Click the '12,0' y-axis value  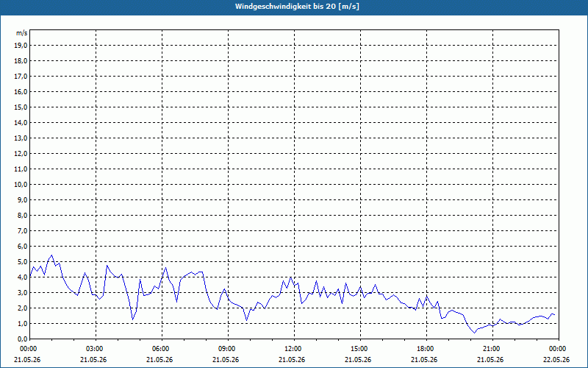(21, 154)
